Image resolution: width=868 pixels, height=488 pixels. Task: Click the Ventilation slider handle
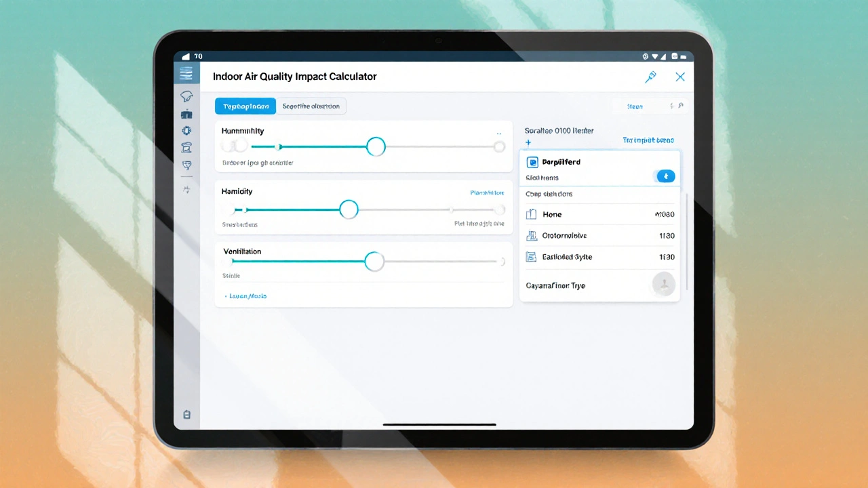tap(374, 261)
